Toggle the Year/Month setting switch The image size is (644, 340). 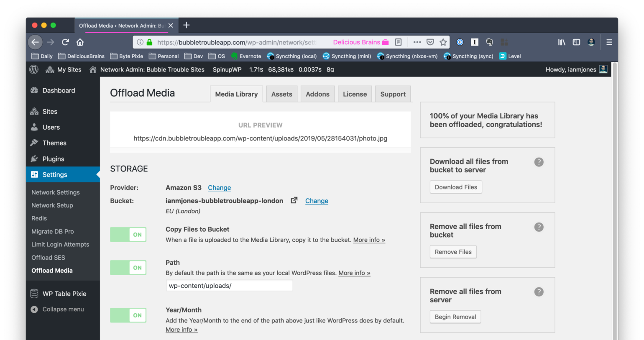click(128, 315)
